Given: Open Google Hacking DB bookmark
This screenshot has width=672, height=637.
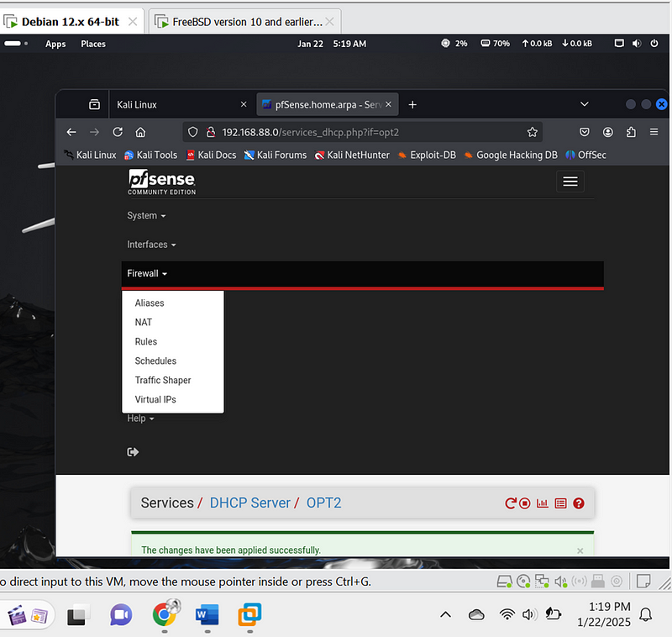Looking at the screenshot, I should coord(511,155).
